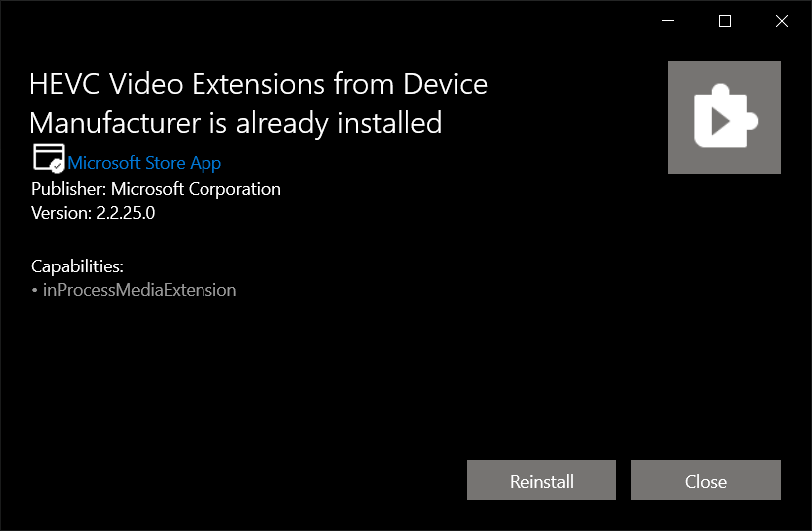This screenshot has width=812, height=531.
Task: Click the version number 2.2.25.0
Action: tap(126, 213)
